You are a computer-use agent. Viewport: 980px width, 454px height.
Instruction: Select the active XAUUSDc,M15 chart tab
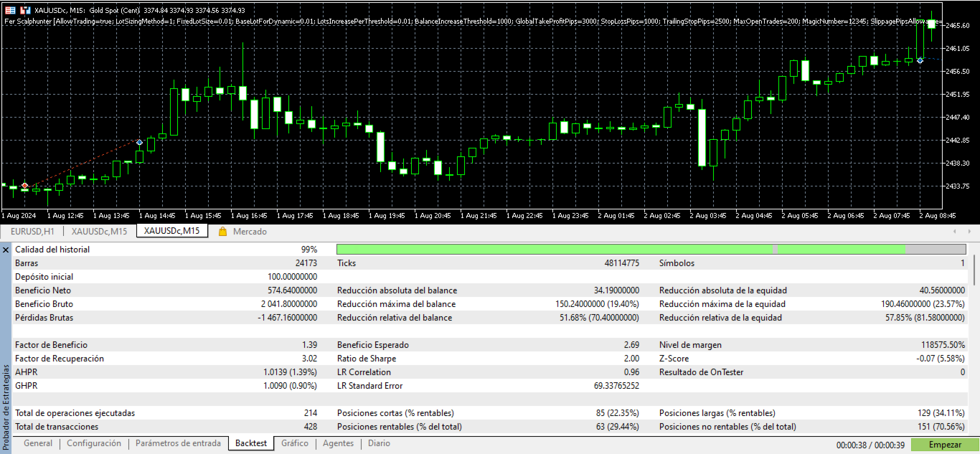[x=172, y=231]
